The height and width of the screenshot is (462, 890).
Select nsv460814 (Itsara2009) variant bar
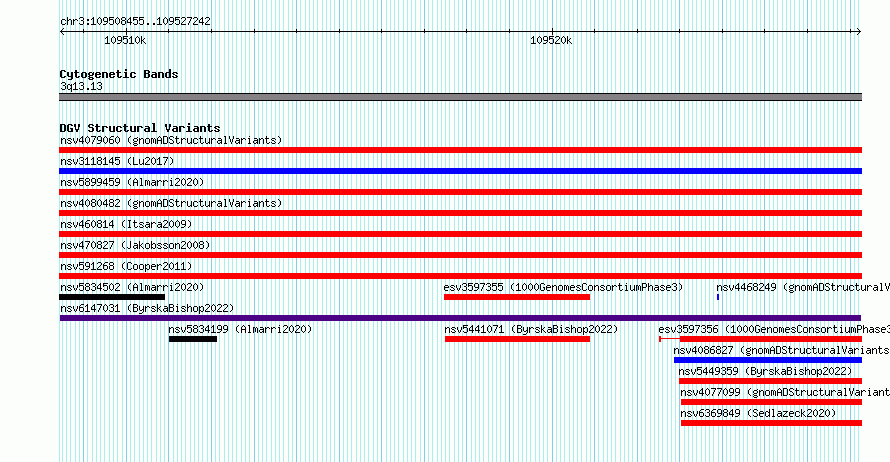460,234
